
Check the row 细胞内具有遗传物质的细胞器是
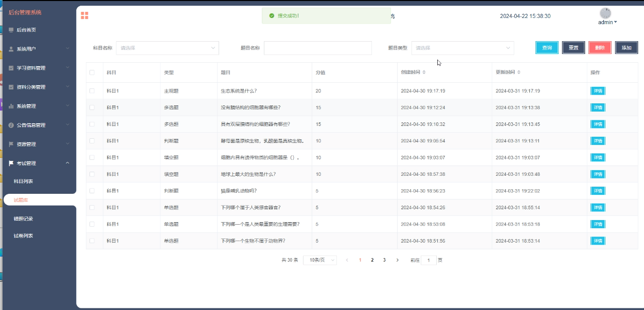pyautogui.click(x=92, y=157)
